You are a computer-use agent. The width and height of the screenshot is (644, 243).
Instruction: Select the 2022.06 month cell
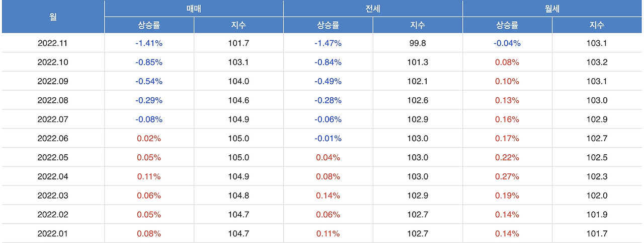(x=53, y=139)
